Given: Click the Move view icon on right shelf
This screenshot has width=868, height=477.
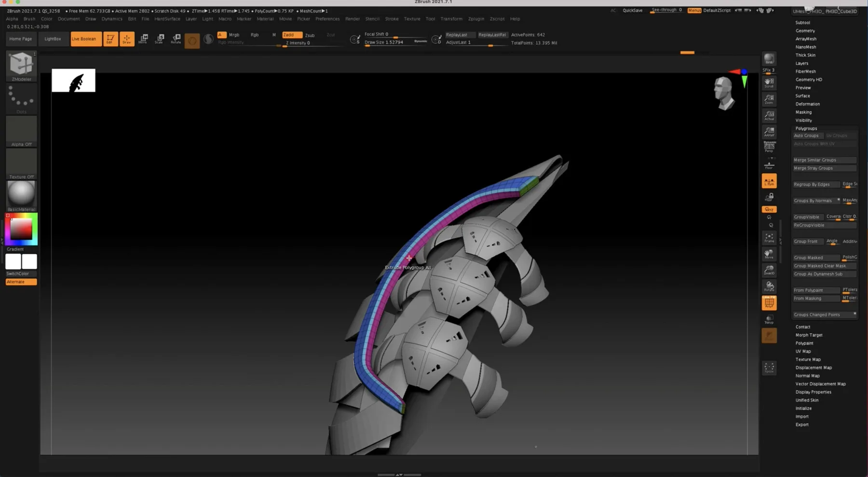Looking at the screenshot, I should pos(769,254).
